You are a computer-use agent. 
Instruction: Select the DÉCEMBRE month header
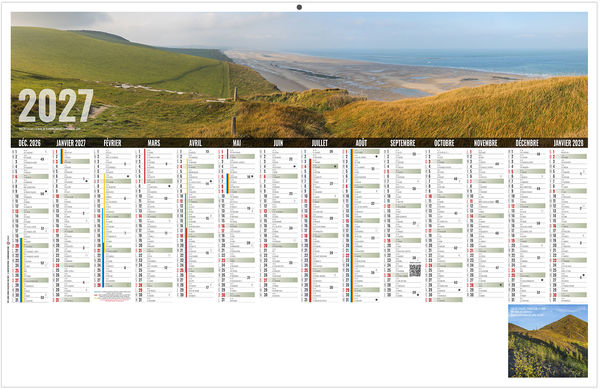[527, 143]
